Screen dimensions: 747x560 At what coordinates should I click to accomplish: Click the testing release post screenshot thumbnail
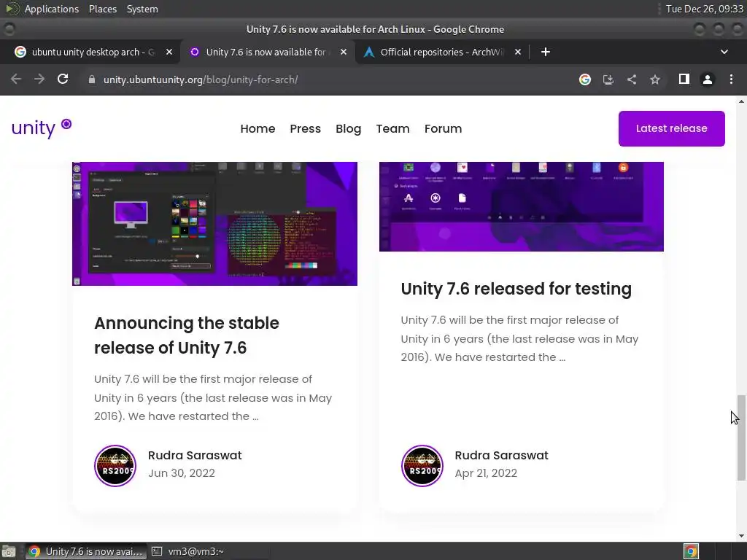pos(521,206)
